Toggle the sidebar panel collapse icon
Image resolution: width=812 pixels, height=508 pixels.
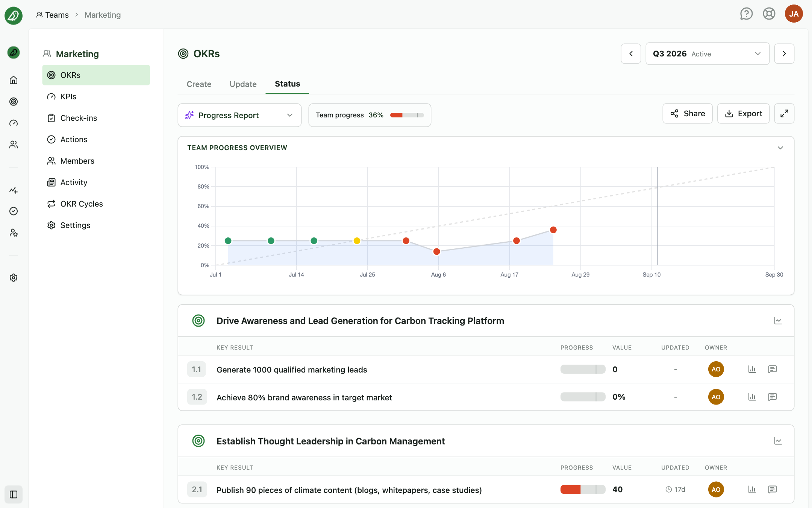[x=14, y=494]
